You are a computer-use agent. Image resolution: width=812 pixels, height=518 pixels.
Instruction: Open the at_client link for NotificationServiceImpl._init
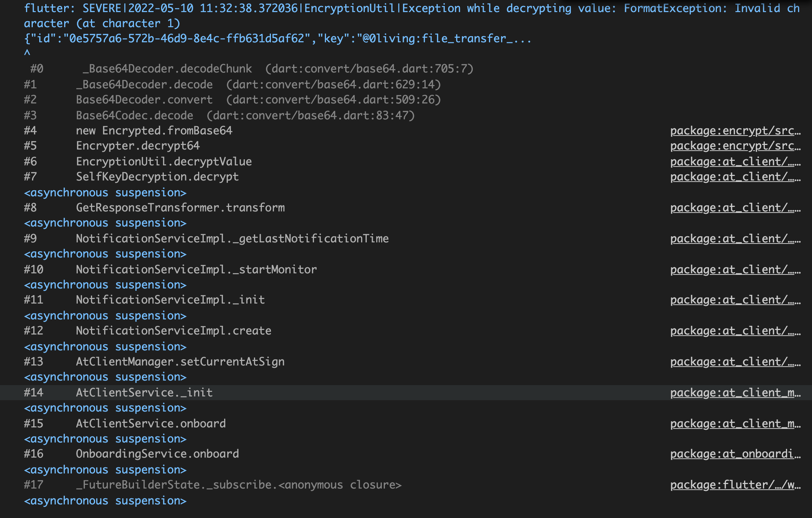coord(734,300)
